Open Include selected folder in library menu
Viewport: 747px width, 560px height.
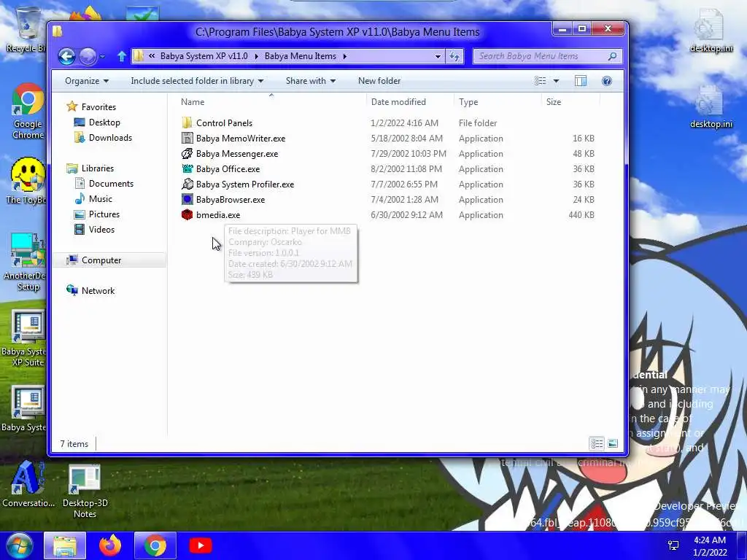[x=197, y=81]
